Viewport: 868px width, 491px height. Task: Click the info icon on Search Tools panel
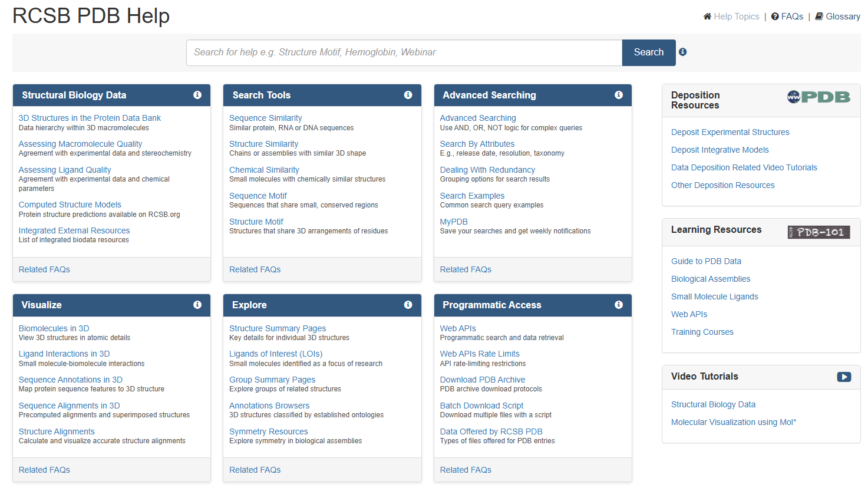click(408, 94)
